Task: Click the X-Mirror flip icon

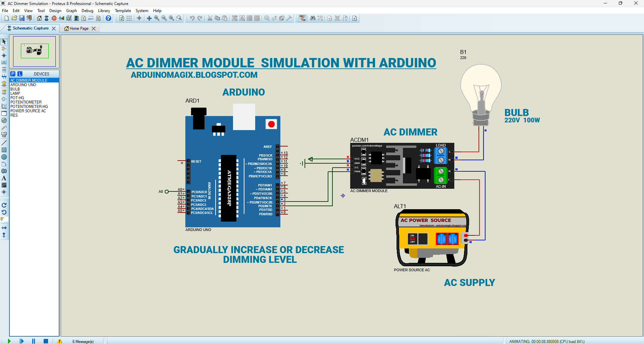Action: point(4,228)
